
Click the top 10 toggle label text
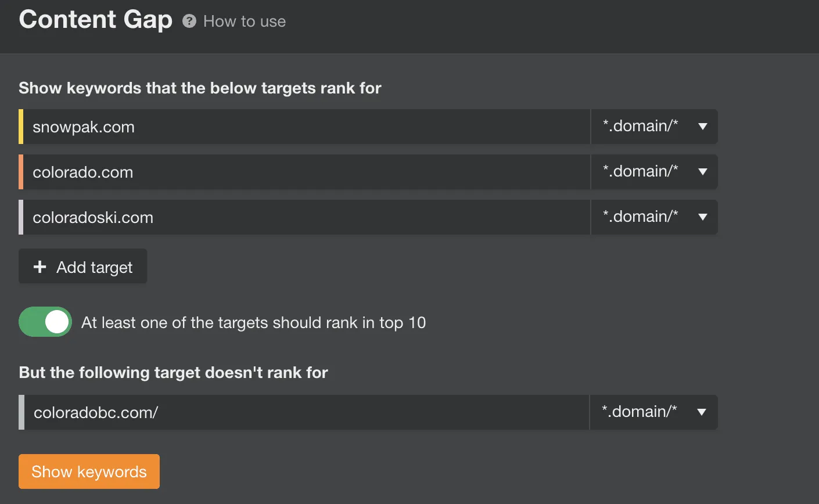[253, 322]
